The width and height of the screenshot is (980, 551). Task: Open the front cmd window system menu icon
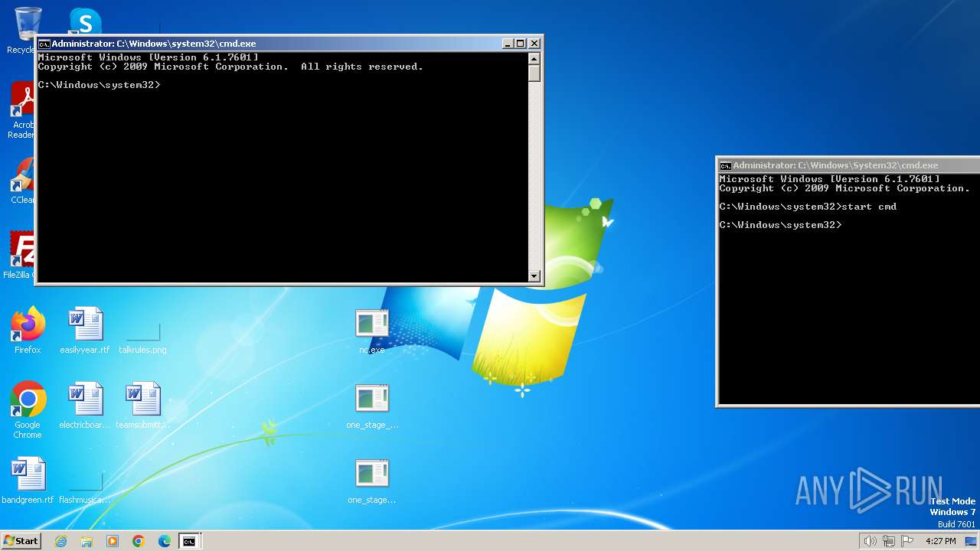[x=44, y=44]
